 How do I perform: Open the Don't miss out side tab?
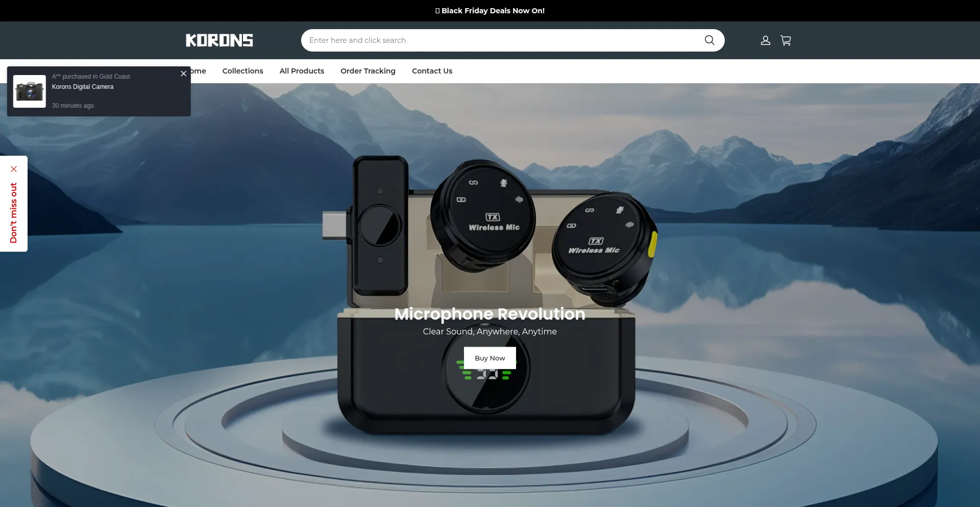pos(14,212)
